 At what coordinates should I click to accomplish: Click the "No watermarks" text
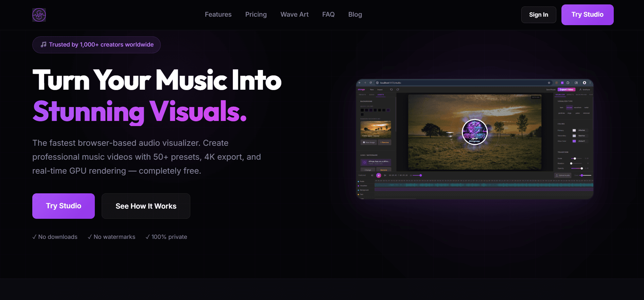tap(114, 237)
